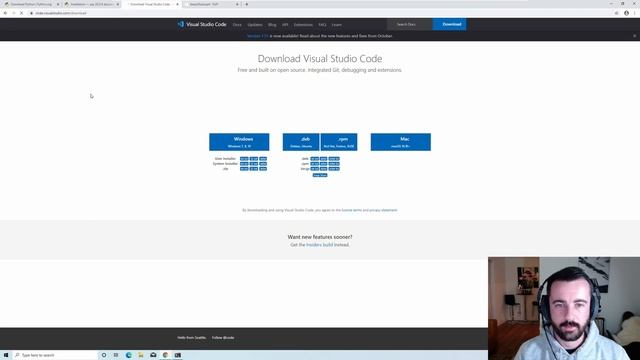Close the Download Visual Studio Code tab

tap(177, 4)
